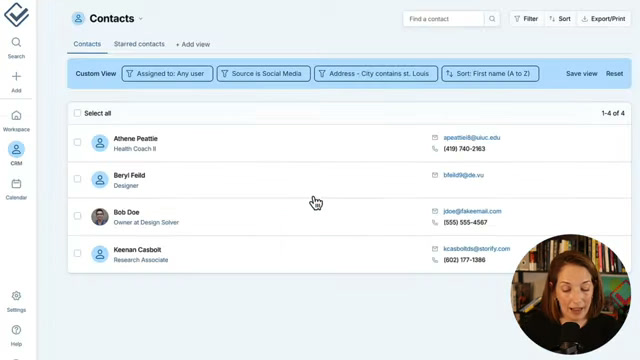
Task: Open the Bob Doe contact name
Action: click(127, 212)
